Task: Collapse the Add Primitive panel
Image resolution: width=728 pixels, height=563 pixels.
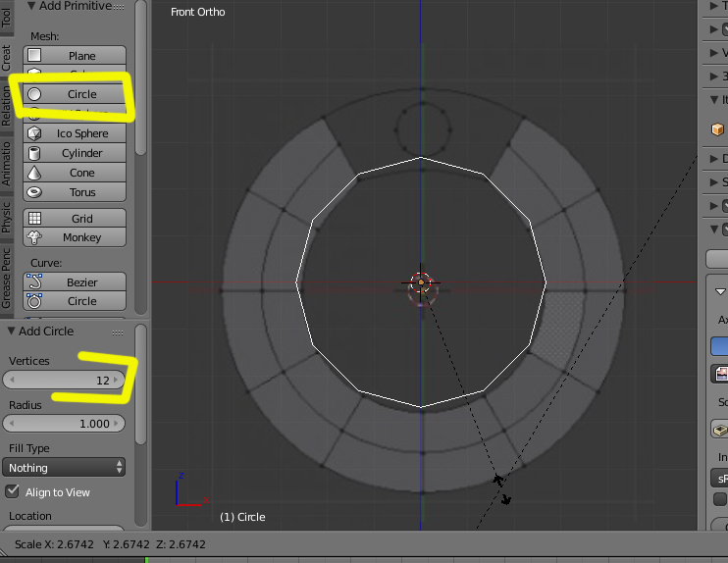Action: click(x=31, y=6)
